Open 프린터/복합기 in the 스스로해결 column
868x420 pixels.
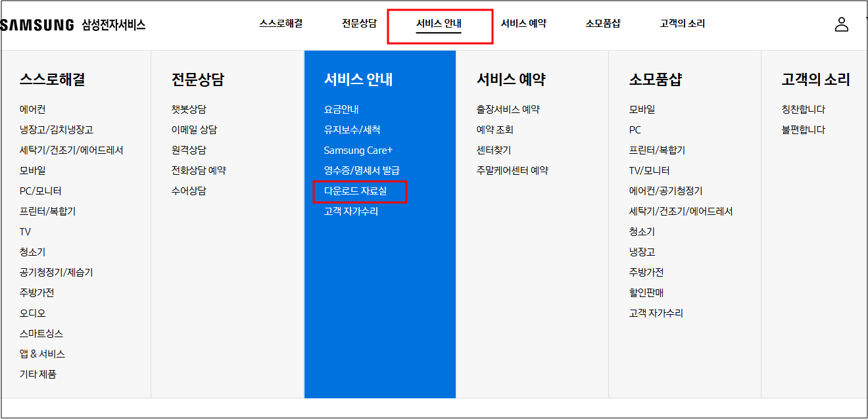click(x=48, y=212)
